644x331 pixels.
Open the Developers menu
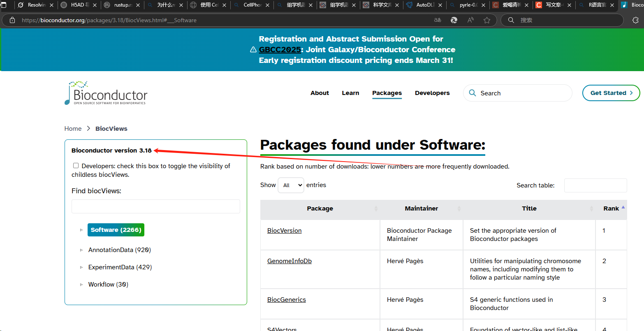(432, 93)
